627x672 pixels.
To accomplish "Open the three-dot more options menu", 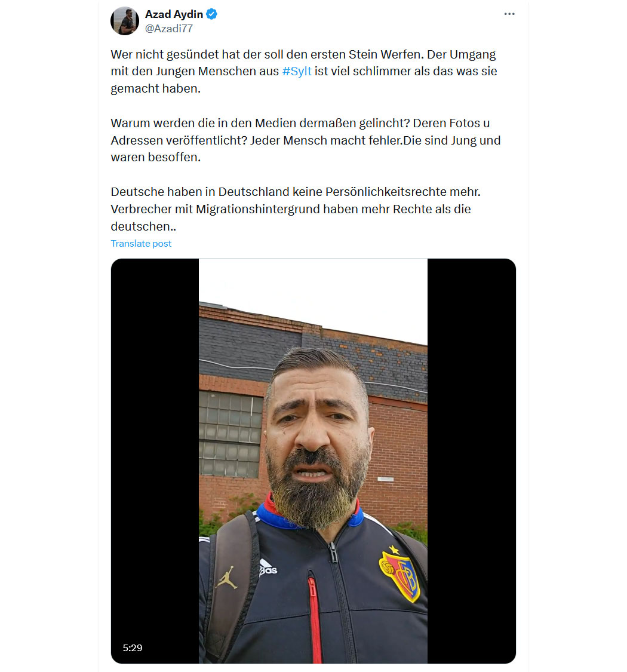I will [x=509, y=14].
